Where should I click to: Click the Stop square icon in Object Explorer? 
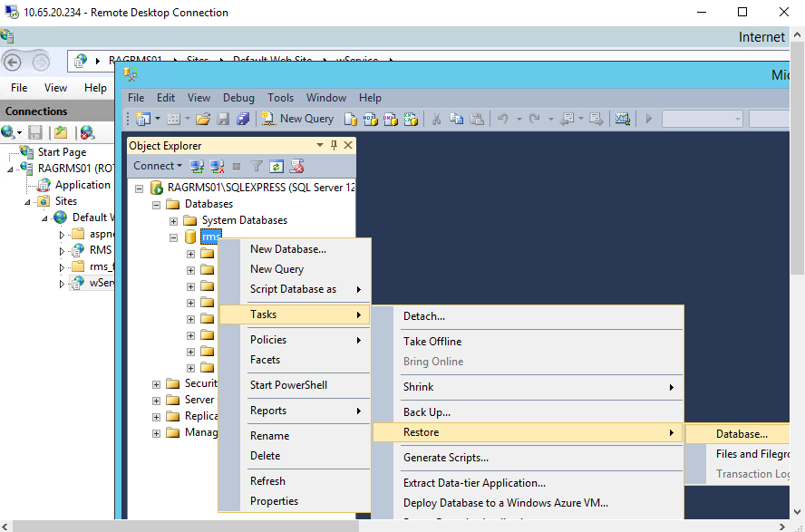coord(237,166)
